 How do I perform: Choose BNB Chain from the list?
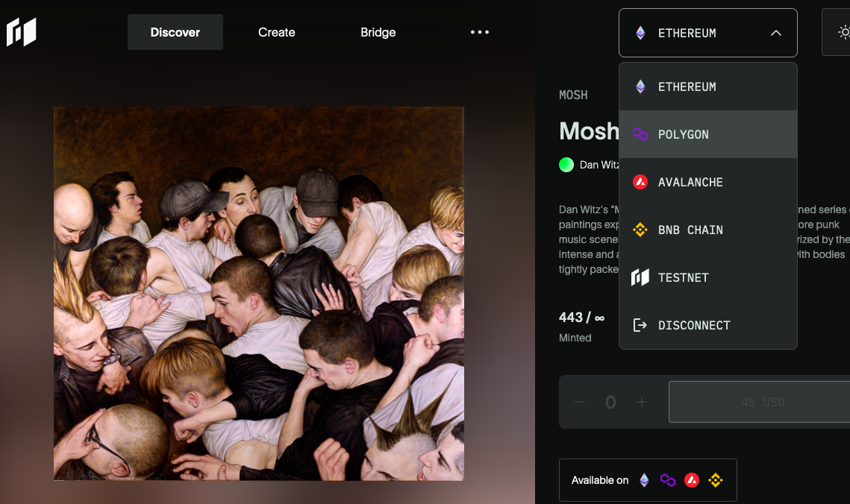point(708,230)
